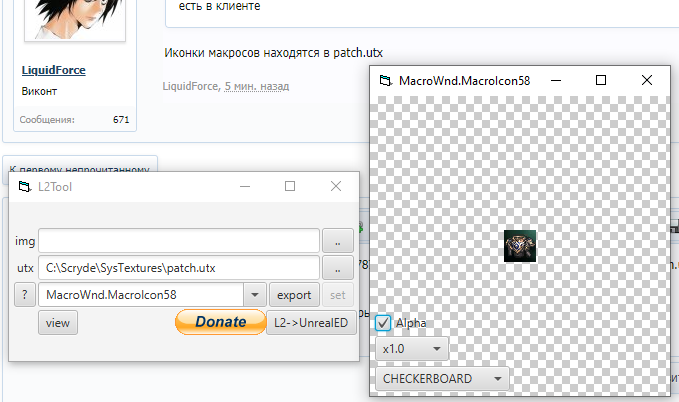The width and height of the screenshot is (679, 402).
Task: Open the x1.0 zoom scale dropdown
Action: coord(412,350)
